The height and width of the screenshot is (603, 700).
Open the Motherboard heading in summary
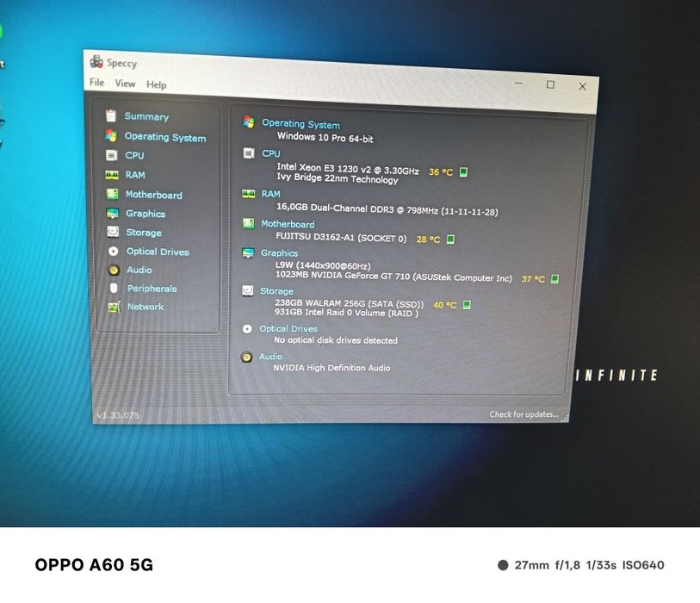pos(288,224)
